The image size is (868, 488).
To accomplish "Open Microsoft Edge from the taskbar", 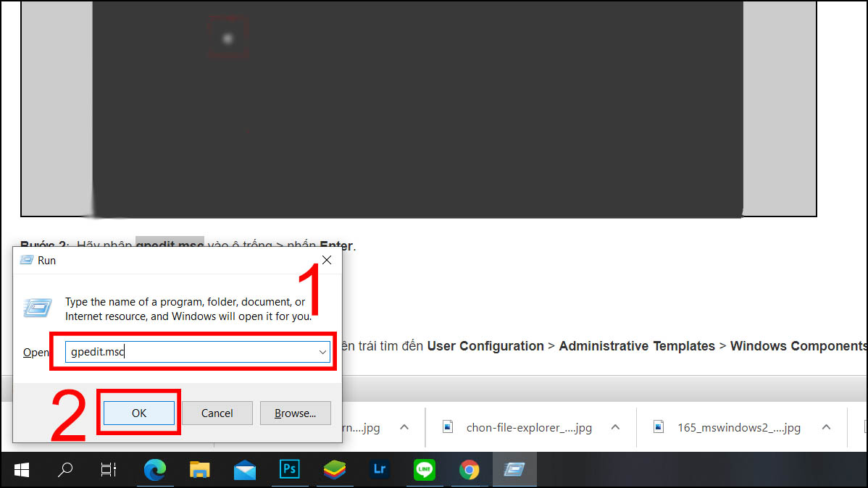I will [x=155, y=469].
